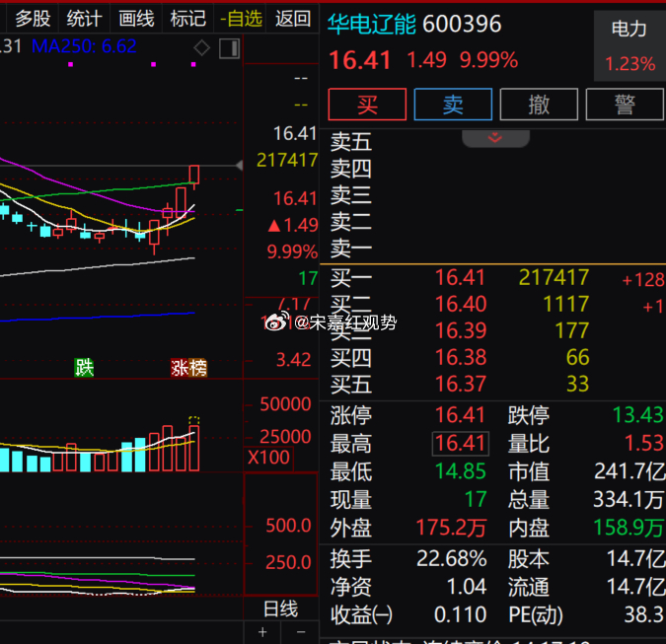Click the latest red candlestick on chart
666x644 pixels.
click(x=194, y=176)
